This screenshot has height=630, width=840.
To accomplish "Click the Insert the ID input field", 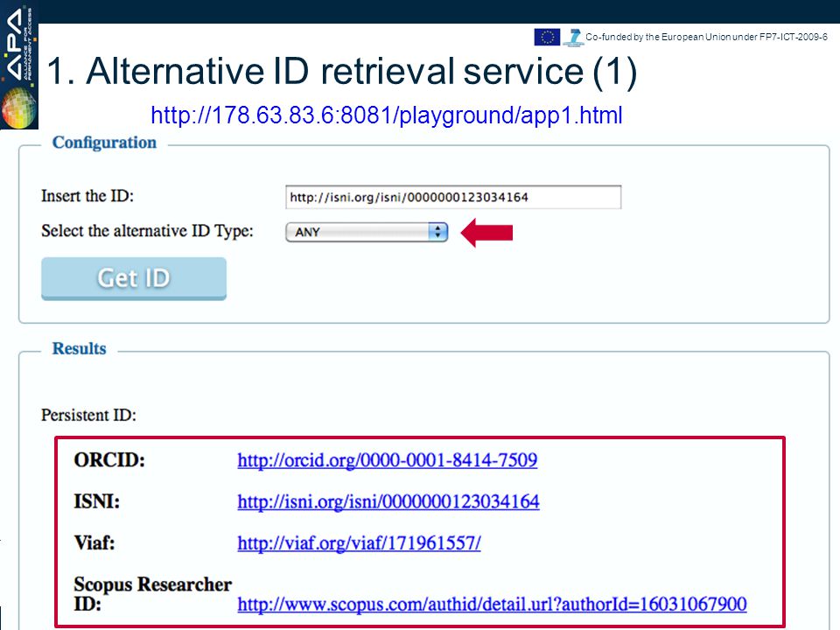I will pos(453,197).
